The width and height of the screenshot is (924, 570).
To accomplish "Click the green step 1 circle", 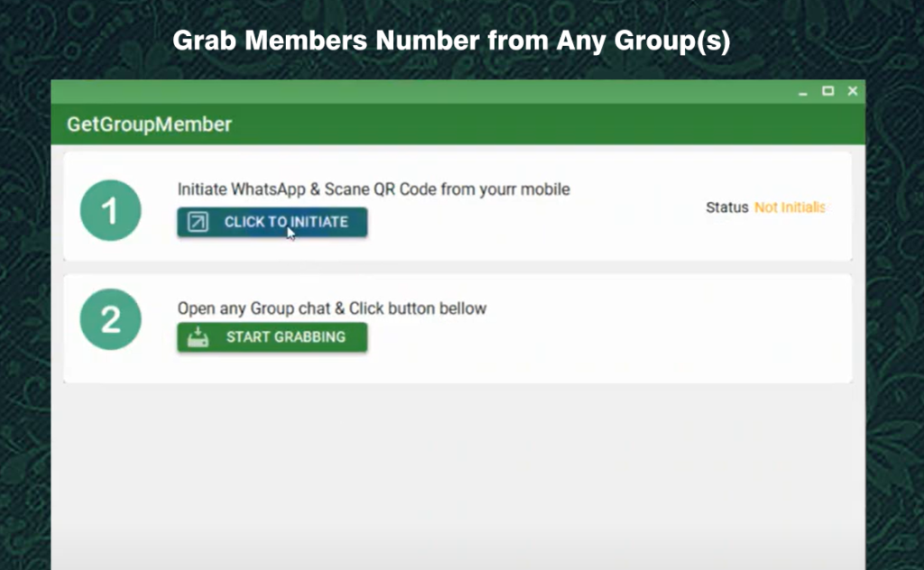I will click(110, 211).
